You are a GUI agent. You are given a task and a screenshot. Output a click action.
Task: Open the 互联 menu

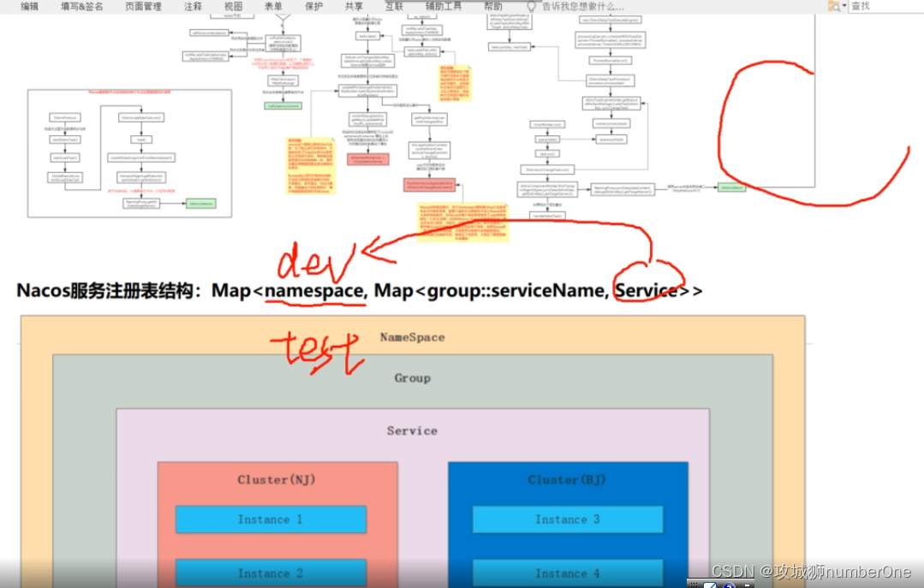pyautogui.click(x=394, y=7)
